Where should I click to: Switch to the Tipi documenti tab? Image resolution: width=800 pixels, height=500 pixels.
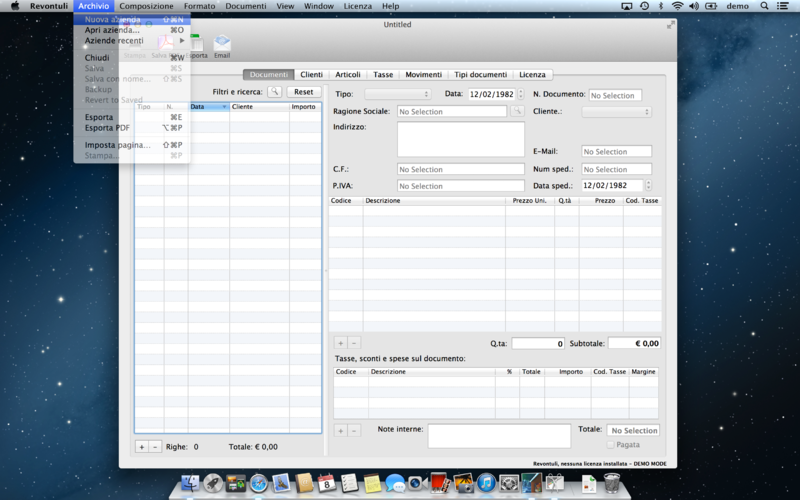[x=481, y=74]
